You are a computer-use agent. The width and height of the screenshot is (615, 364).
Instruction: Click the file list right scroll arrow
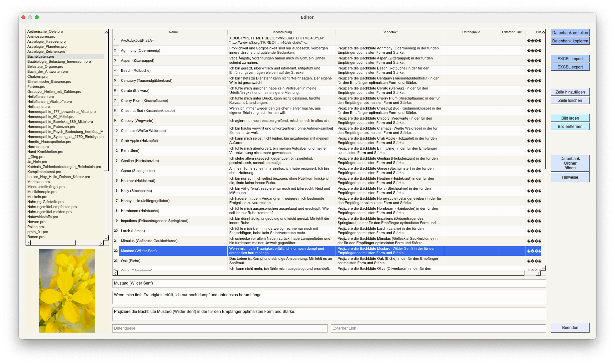[x=101, y=243]
